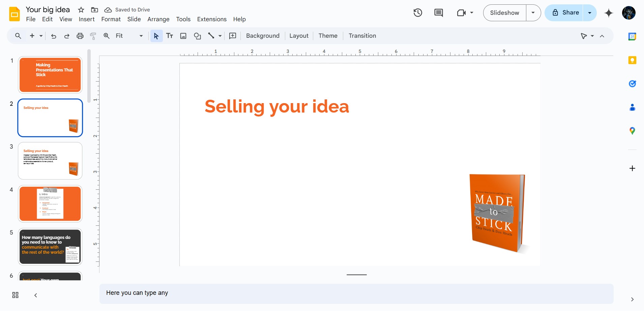Expand the Line type dropdown arrow

click(x=220, y=36)
